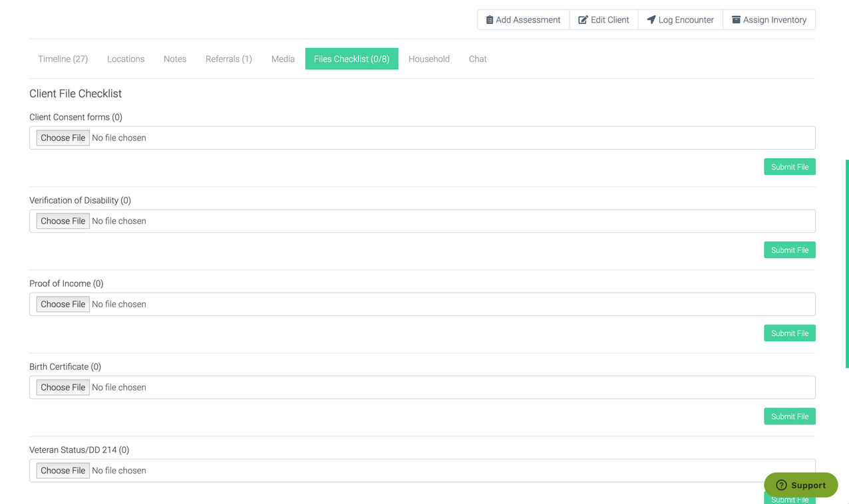Image resolution: width=849 pixels, height=504 pixels.
Task: Switch to the Media tab
Action: coord(283,59)
